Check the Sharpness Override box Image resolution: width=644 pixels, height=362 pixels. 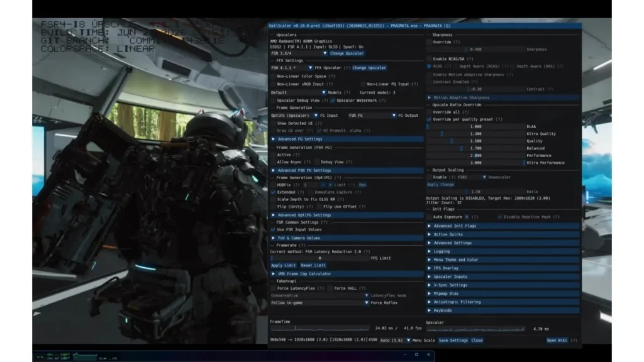429,42
